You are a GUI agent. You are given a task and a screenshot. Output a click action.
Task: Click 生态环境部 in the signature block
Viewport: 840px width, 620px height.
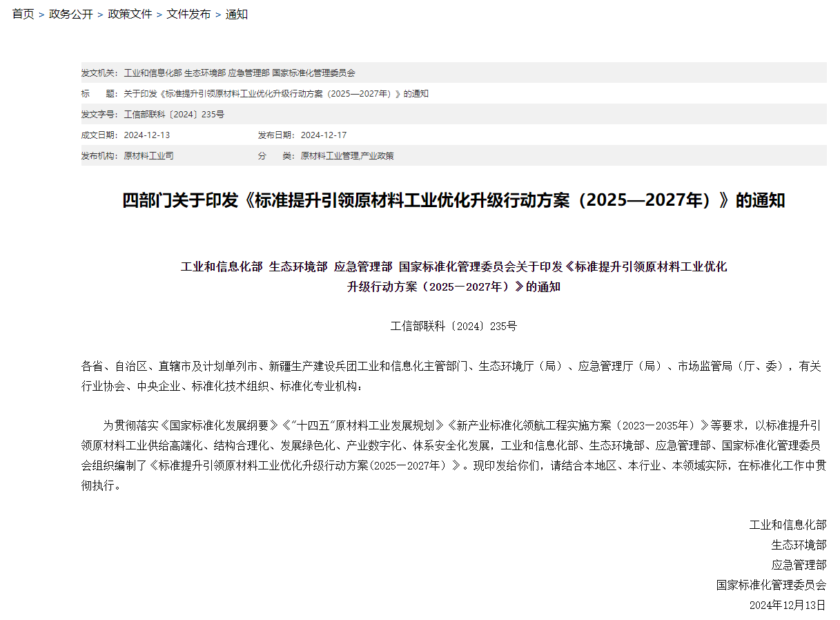(x=799, y=545)
